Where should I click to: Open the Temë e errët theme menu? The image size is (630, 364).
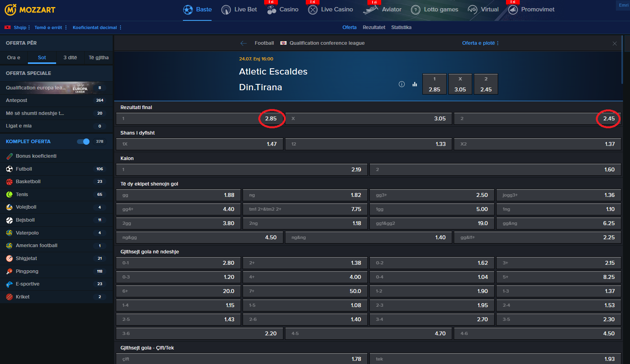coord(51,27)
